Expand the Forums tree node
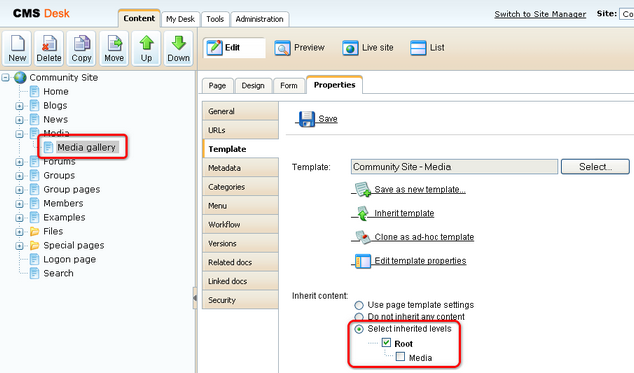 pos(19,162)
